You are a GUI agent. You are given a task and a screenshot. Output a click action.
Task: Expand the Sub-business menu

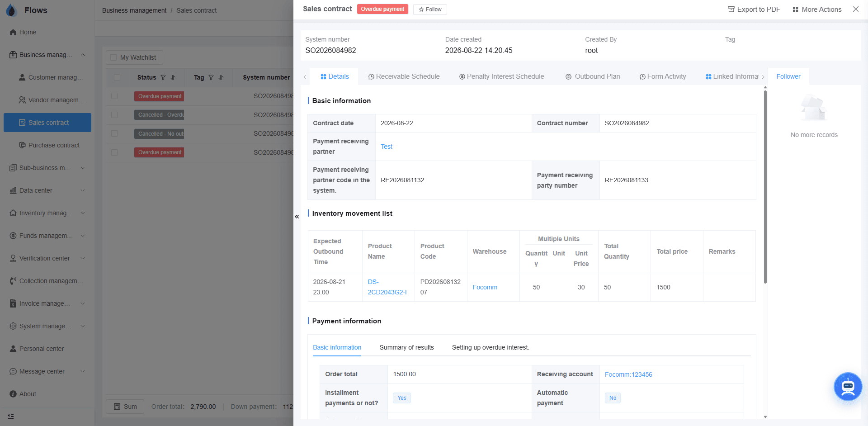[83, 168]
